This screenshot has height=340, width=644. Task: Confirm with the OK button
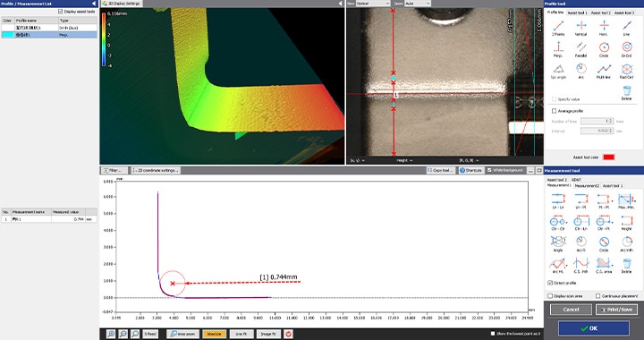click(594, 328)
